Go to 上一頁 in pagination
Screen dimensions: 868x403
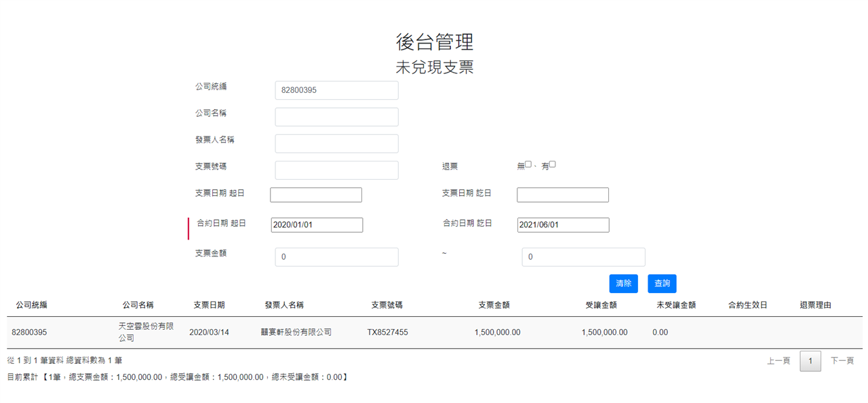point(778,361)
